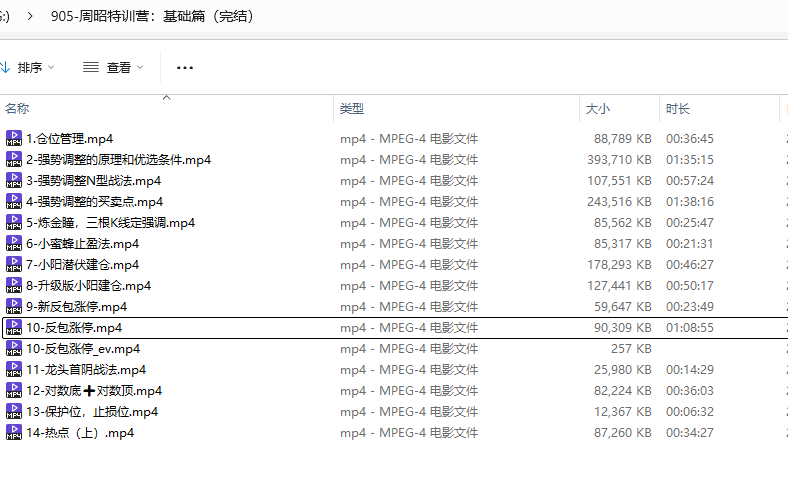Open the three-dots more options menu
This screenshot has height=501, width=788.
[185, 67]
